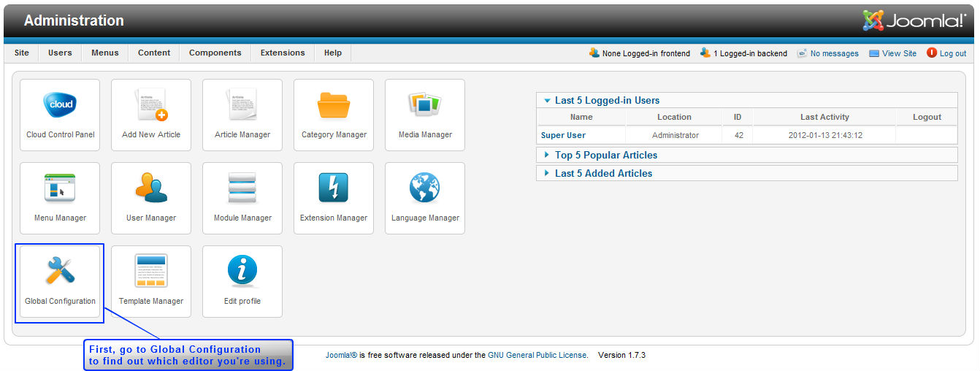
Task: Open the Help menu
Action: pos(333,53)
